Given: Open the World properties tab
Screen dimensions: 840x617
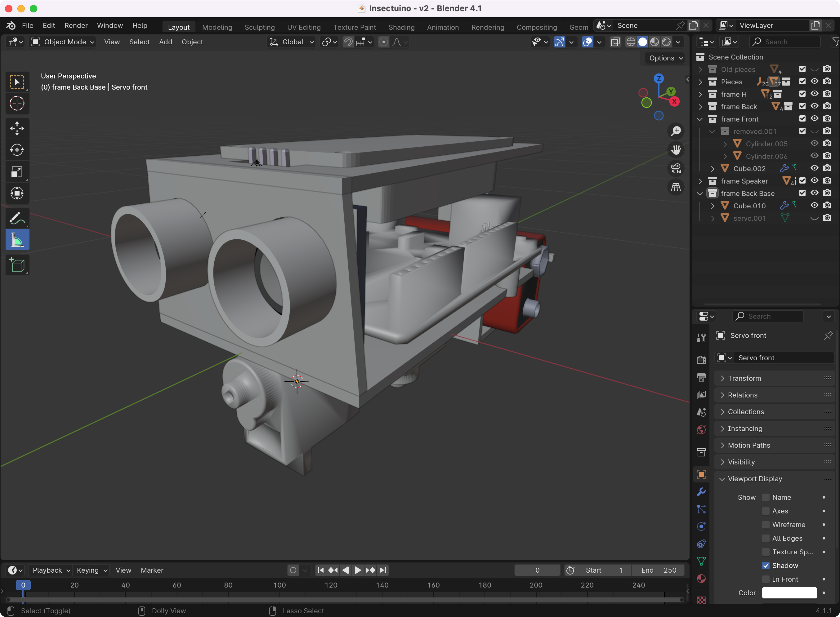Looking at the screenshot, I should [x=701, y=429].
